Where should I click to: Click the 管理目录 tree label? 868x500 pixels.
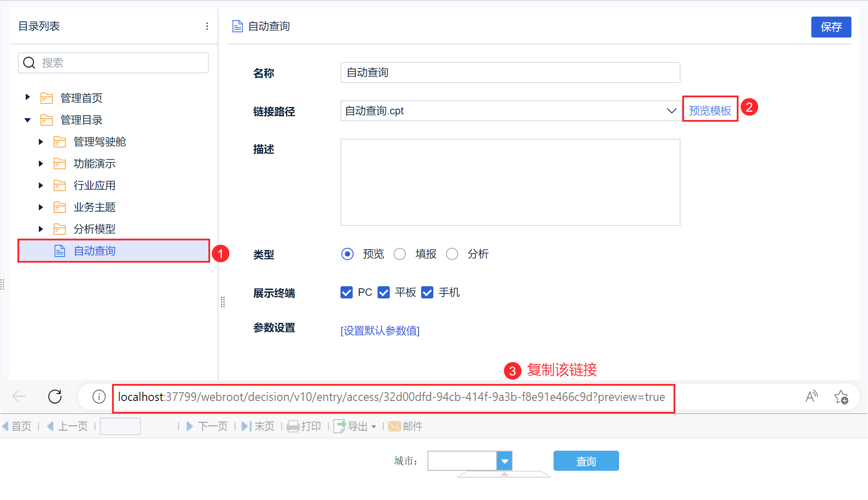click(82, 120)
